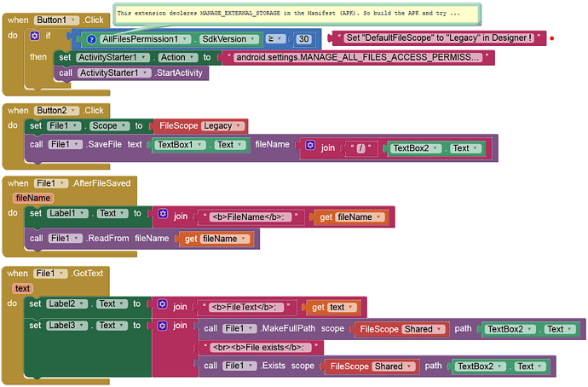This screenshot has width=588, height=387.
Task: Edit the "/" text string field
Action: pyautogui.click(x=360, y=148)
